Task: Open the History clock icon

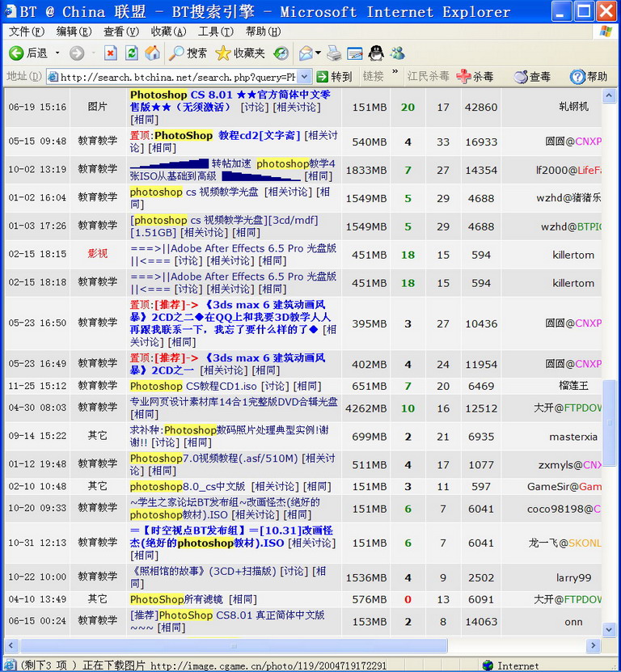Action: 281,53
